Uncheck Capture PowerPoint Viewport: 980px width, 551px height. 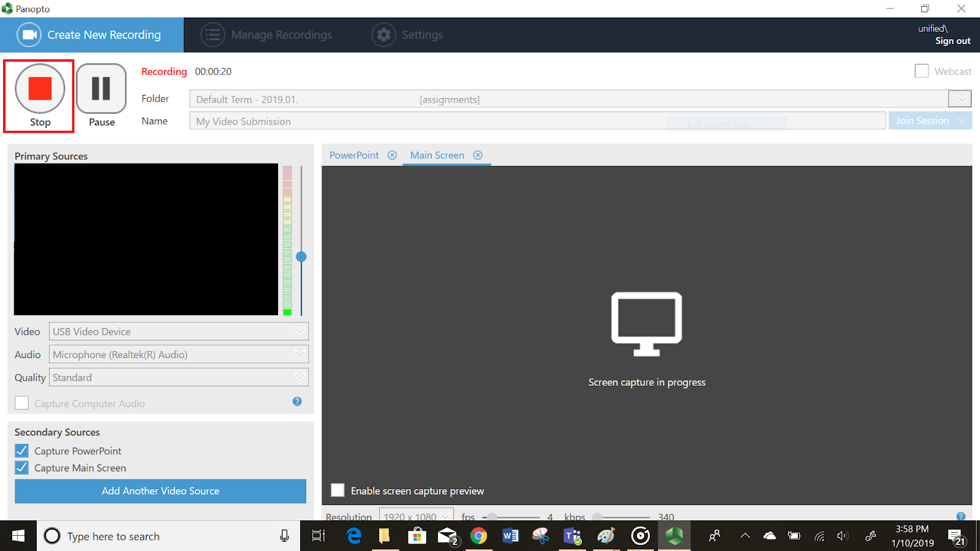click(22, 451)
